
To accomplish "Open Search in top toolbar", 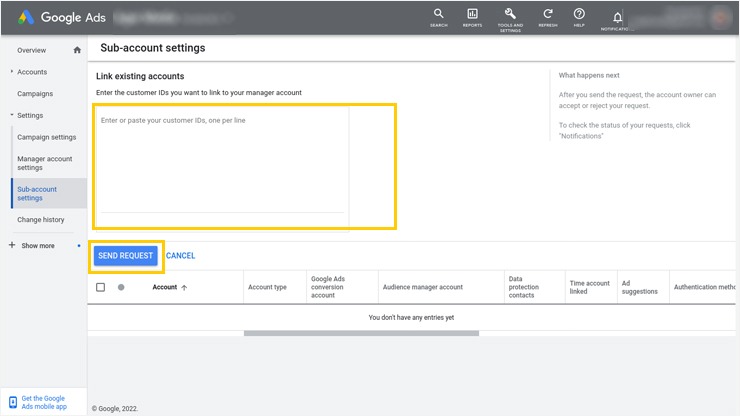I will (438, 15).
